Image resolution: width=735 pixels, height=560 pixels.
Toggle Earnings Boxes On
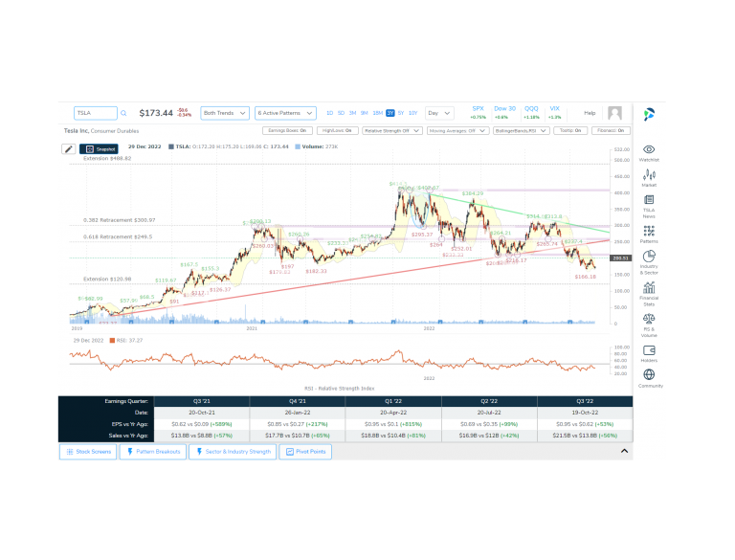[x=287, y=131]
